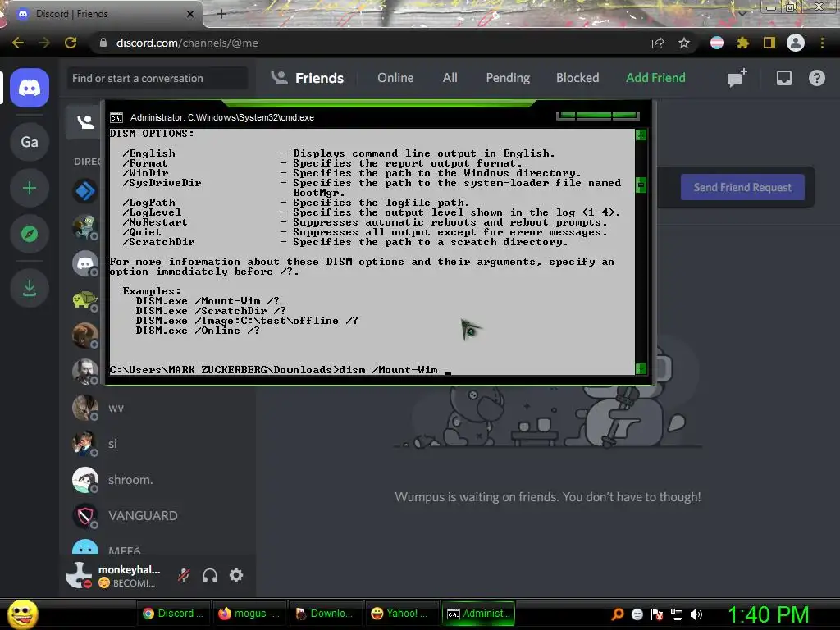
Task: Go back with Chrome's back arrow
Action: point(18,43)
